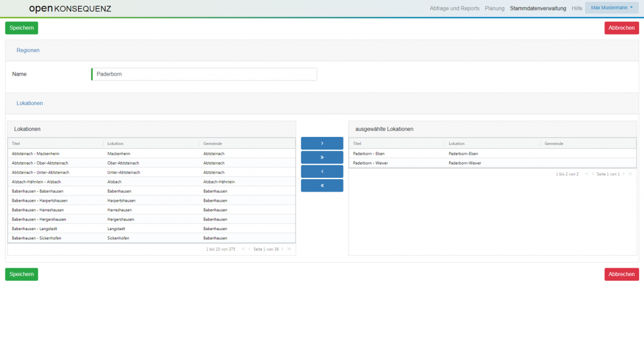
Task: Open the Planung menu item
Action: point(494,8)
